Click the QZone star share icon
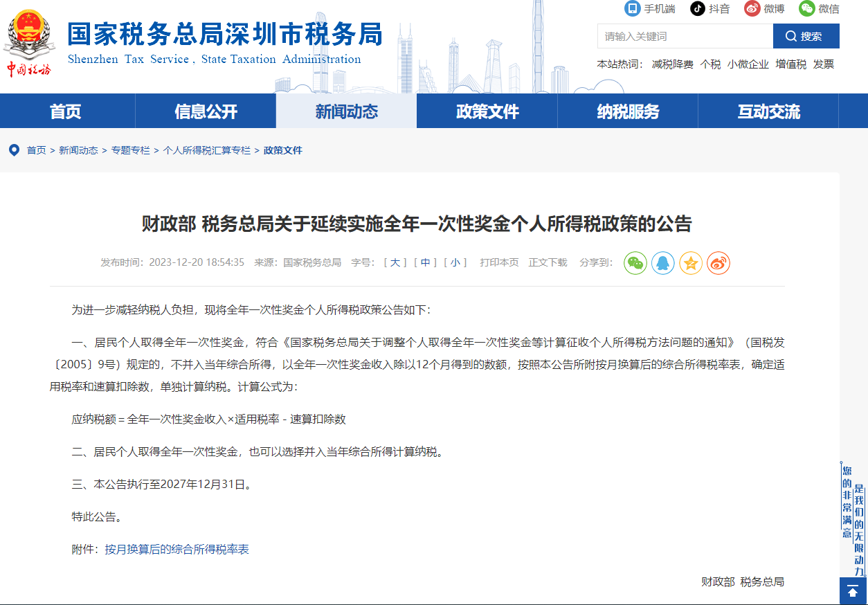The height and width of the screenshot is (605, 868). [x=691, y=263]
